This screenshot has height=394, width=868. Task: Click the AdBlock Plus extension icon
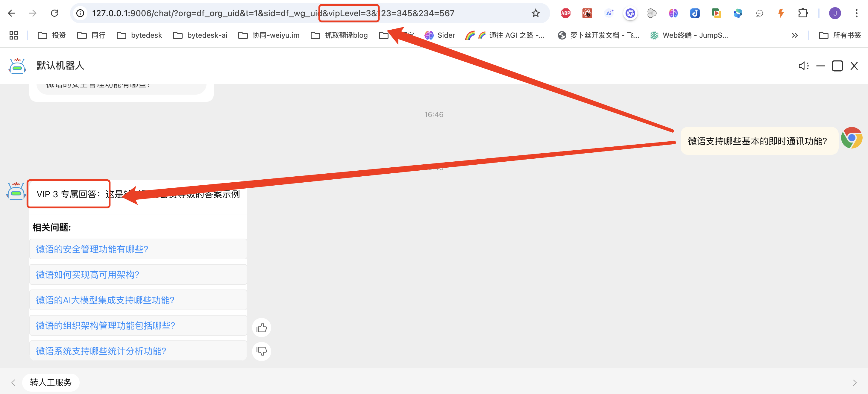pyautogui.click(x=565, y=13)
